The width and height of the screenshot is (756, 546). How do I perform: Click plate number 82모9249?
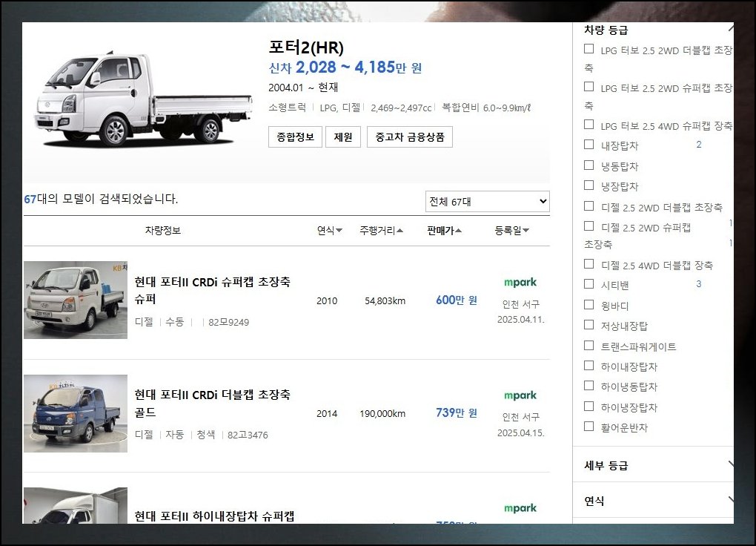(x=228, y=323)
